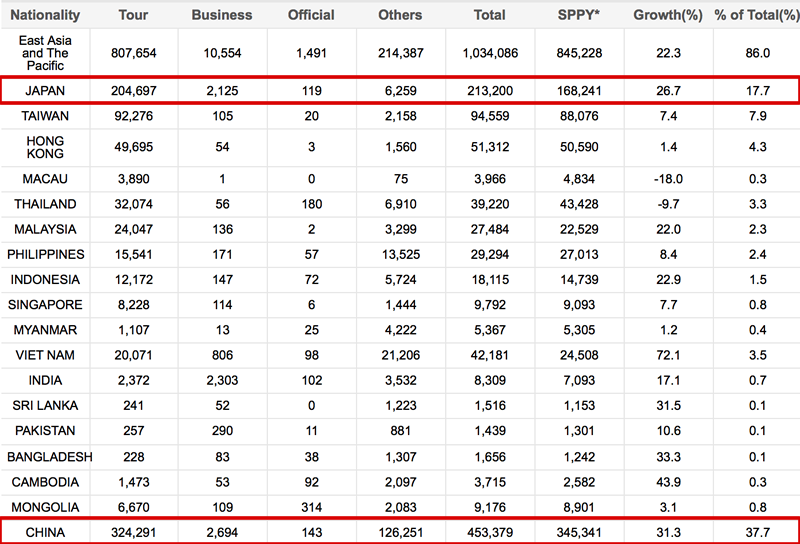Click East Asia Others value 214,387
The image size is (800, 544).
401,53
